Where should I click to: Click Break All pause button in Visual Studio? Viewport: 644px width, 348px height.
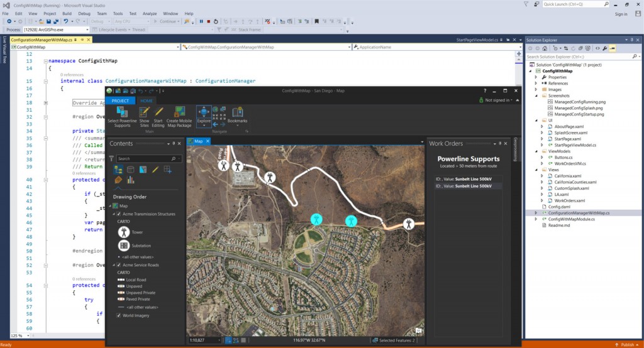201,21
